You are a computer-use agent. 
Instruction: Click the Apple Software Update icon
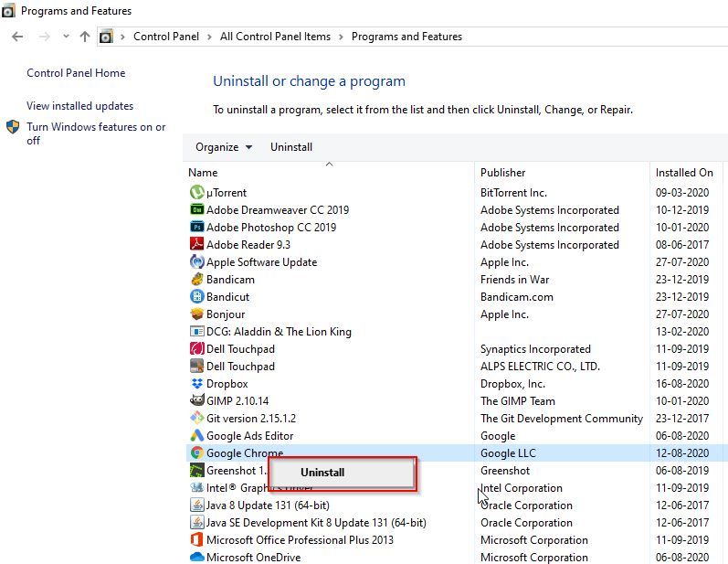[x=197, y=261]
